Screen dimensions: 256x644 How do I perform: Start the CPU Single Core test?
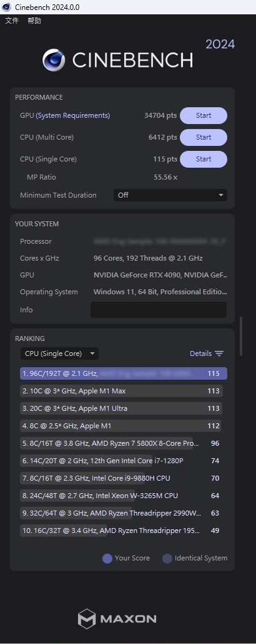(204, 159)
